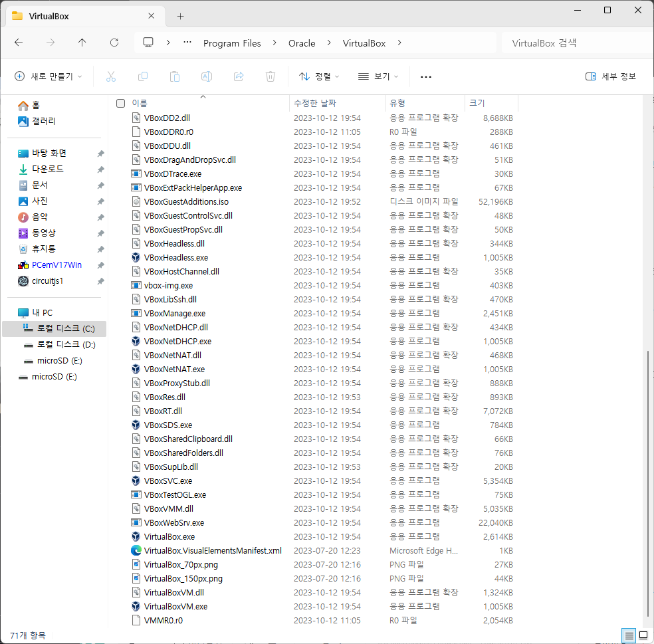This screenshot has height=644, width=654.
Task: Click VirtualBox breadcrumb segment
Action: 364,43
